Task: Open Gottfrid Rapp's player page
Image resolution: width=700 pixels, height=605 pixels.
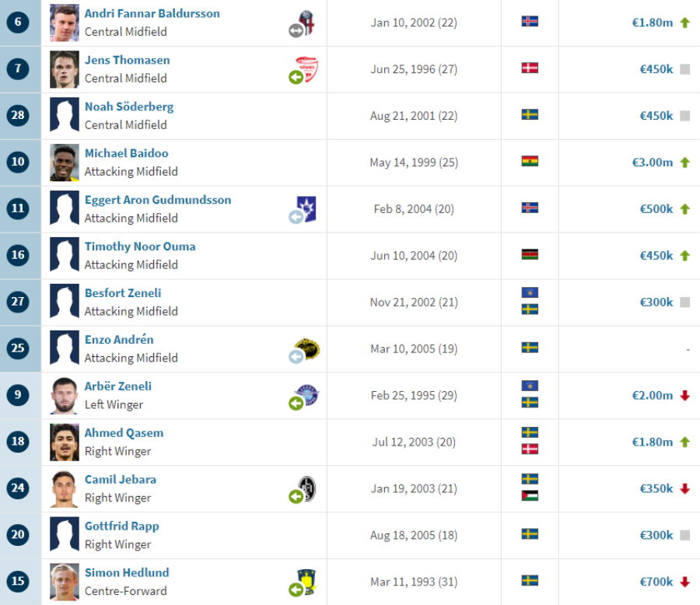Action: [122, 526]
